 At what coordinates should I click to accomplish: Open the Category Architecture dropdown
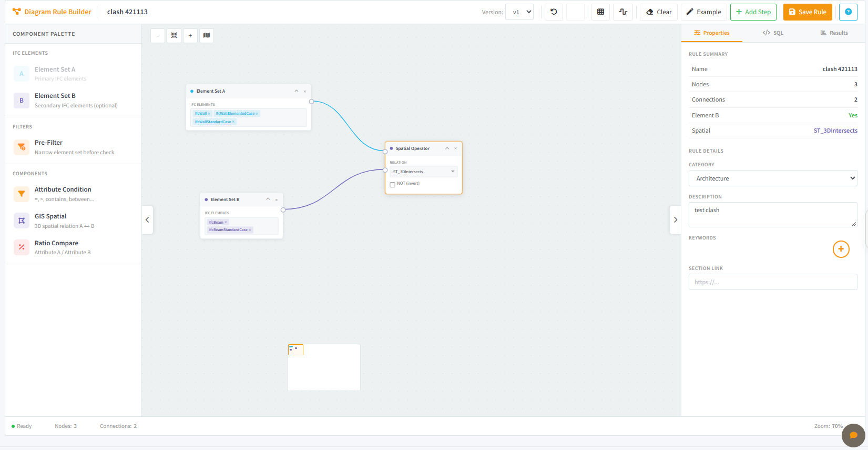tap(773, 178)
